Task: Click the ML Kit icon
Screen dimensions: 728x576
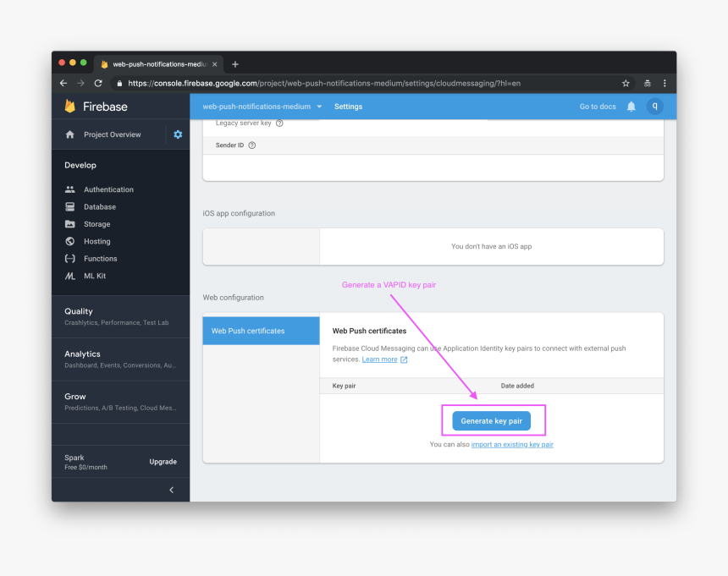Action: click(70, 276)
